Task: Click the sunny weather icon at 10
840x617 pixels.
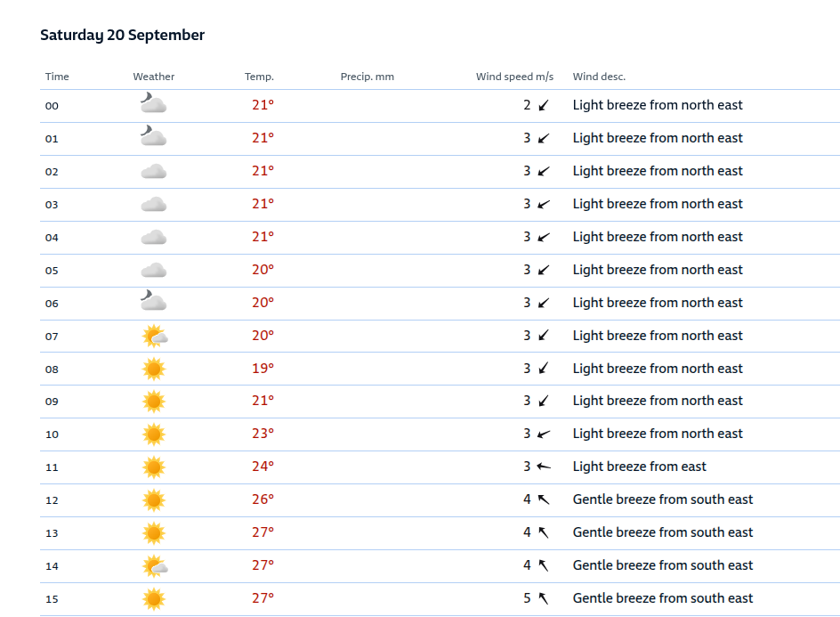Action: pos(154,434)
